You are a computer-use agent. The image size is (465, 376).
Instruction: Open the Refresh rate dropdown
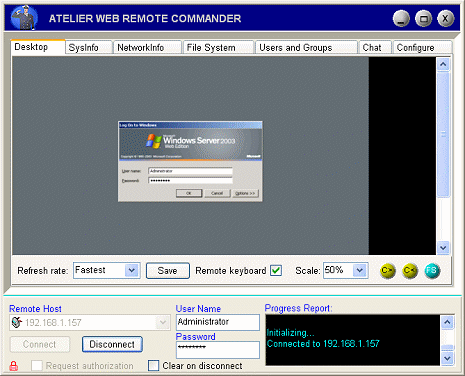[132, 270]
